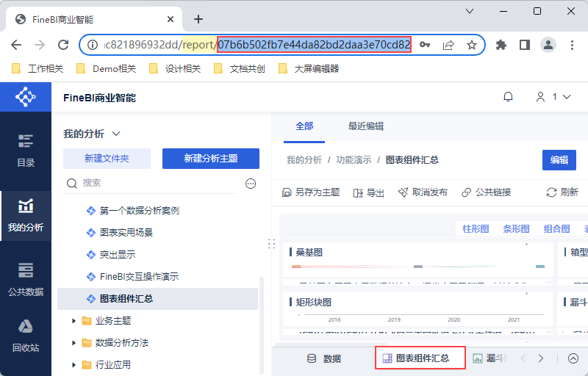Open the 我的分析 sidebar section
Viewport: 588px width, 376px height.
[26, 215]
